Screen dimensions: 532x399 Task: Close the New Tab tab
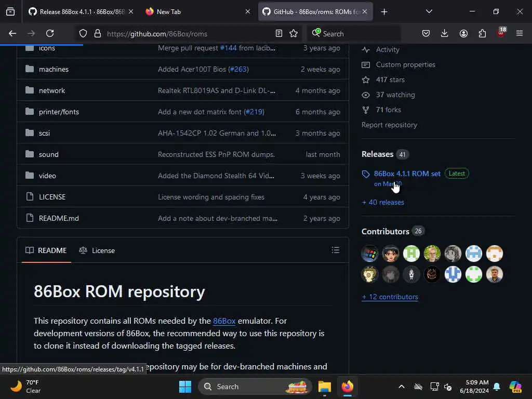[x=248, y=11]
